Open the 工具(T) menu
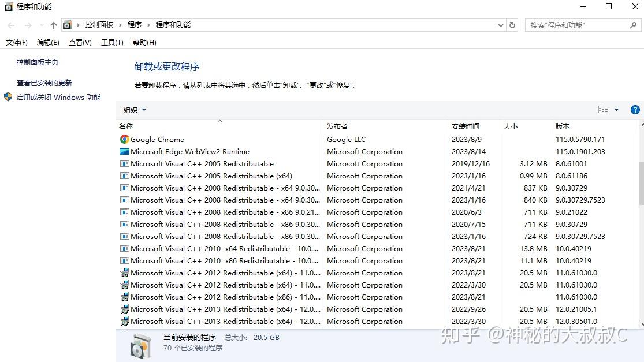Viewport: 644px width, 362px height. tap(112, 43)
